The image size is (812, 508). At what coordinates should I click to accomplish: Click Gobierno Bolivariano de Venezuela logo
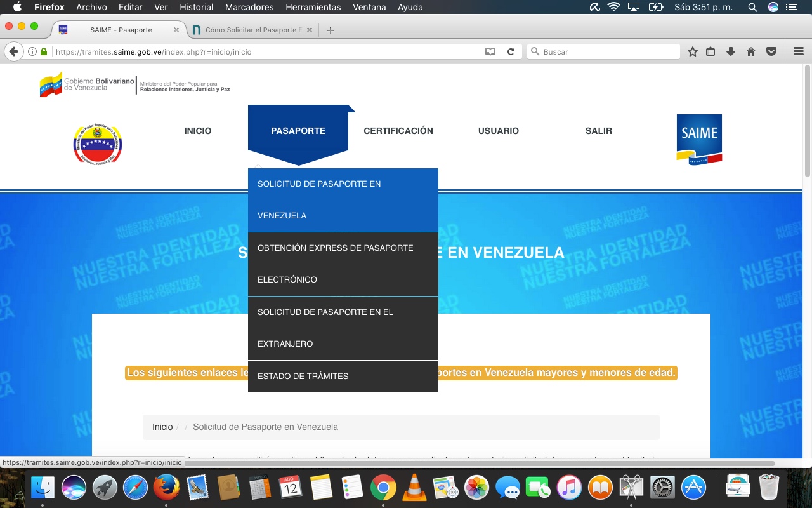click(x=87, y=84)
